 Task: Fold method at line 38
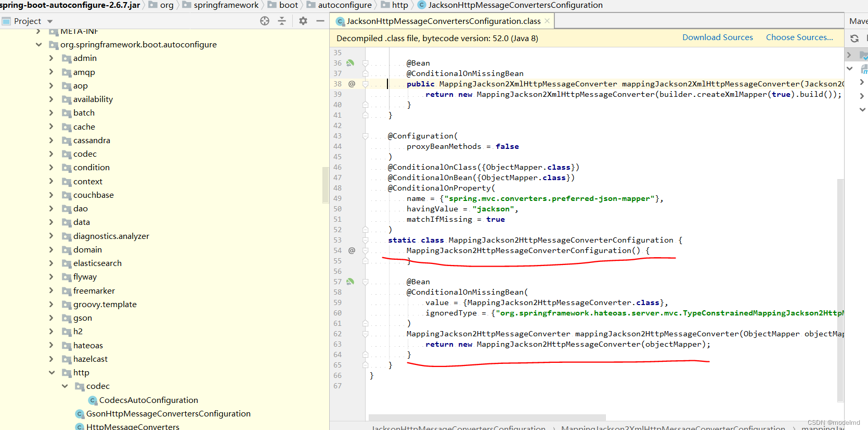(366, 84)
